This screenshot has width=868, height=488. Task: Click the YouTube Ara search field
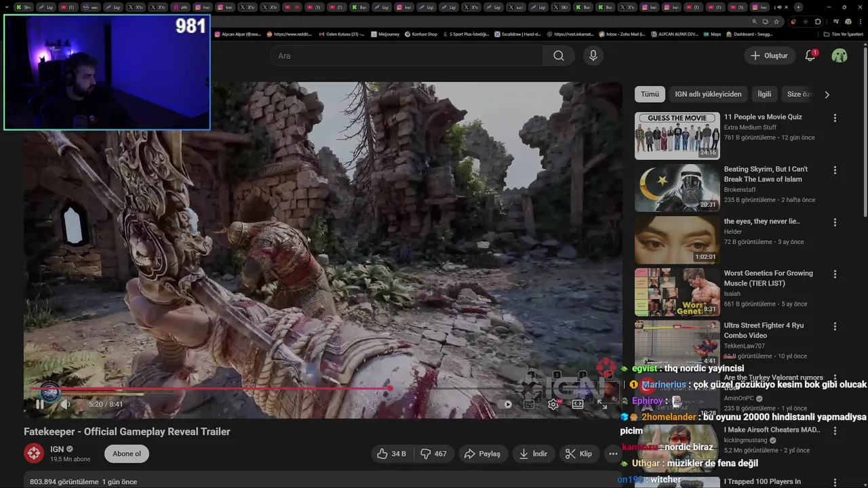tap(406, 56)
